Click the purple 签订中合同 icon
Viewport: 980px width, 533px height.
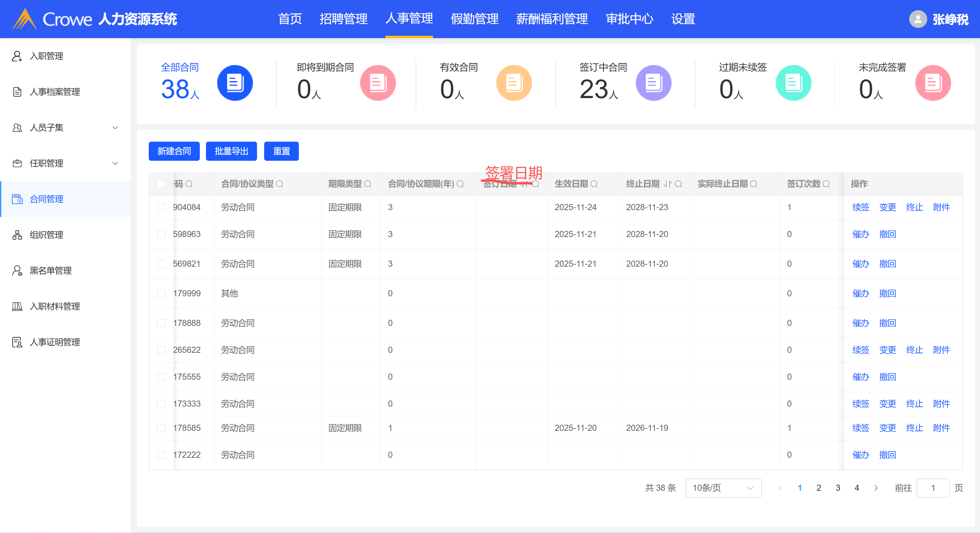click(x=653, y=83)
